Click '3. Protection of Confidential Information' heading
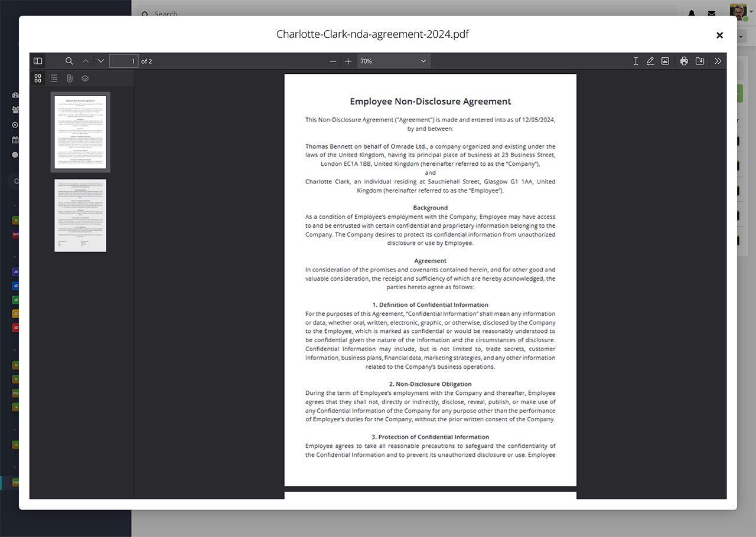 point(431,437)
